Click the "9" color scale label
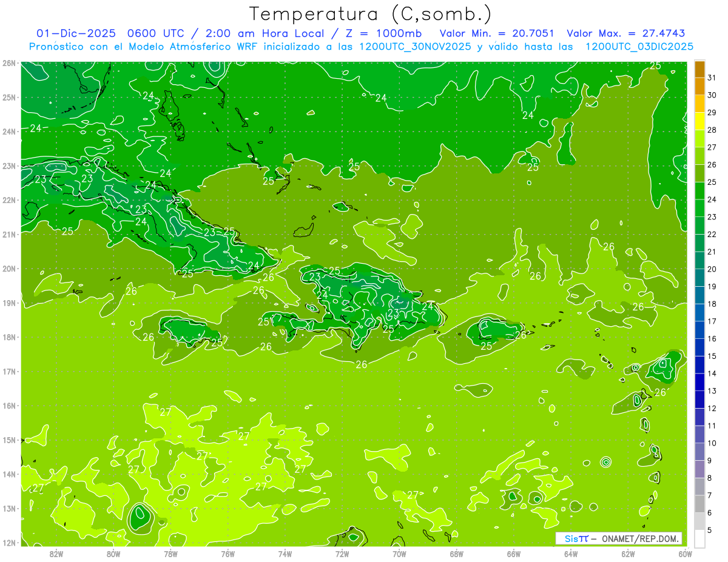This screenshot has width=728, height=562. 710,461
